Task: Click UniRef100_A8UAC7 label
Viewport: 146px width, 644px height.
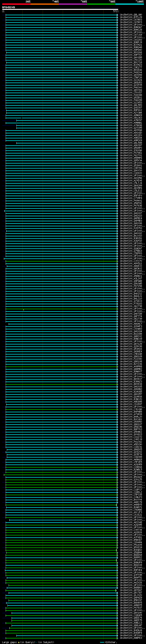Action: [x=131, y=324]
